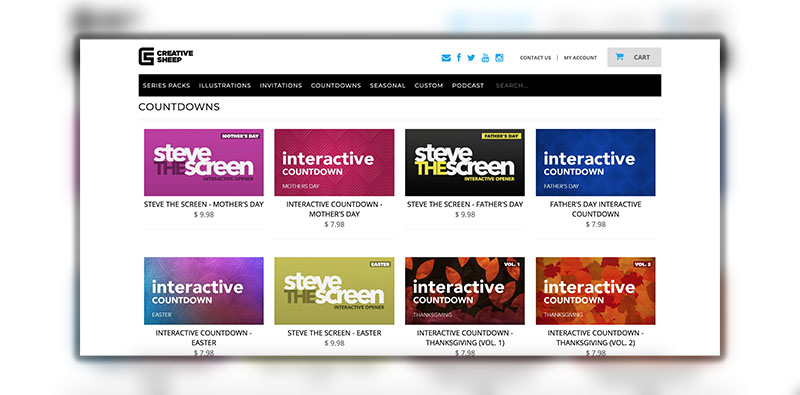Open the YouTube icon link
This screenshot has width=800, height=395.
[x=485, y=58]
